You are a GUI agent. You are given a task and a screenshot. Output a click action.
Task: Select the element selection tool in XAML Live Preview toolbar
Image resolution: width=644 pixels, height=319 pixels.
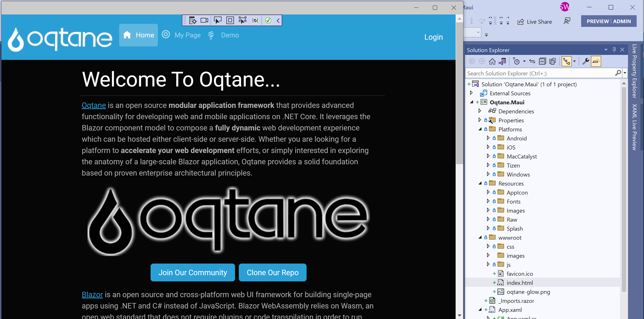click(x=218, y=20)
